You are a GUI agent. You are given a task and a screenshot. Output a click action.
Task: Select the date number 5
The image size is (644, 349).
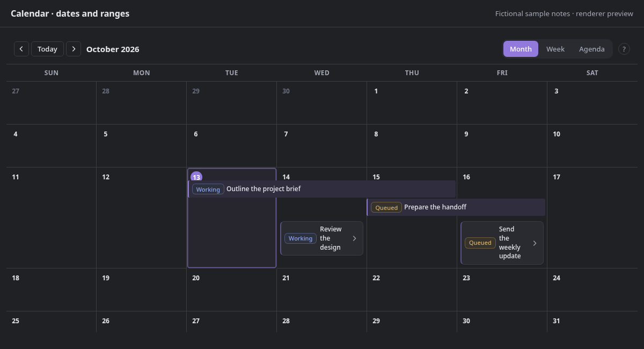tap(106, 134)
